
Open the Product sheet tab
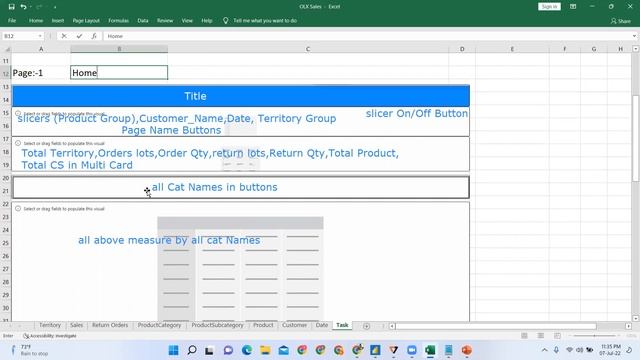tap(263, 325)
